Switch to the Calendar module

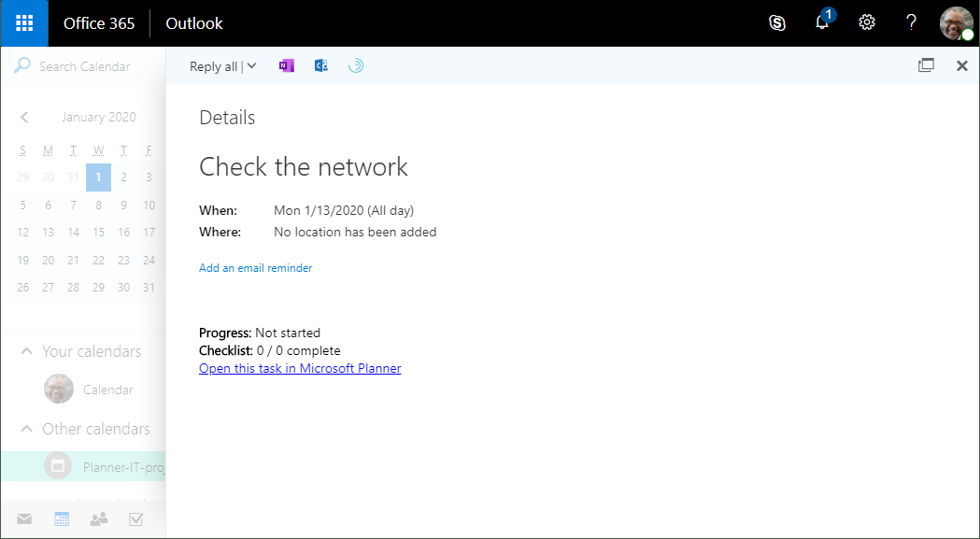coord(62,519)
